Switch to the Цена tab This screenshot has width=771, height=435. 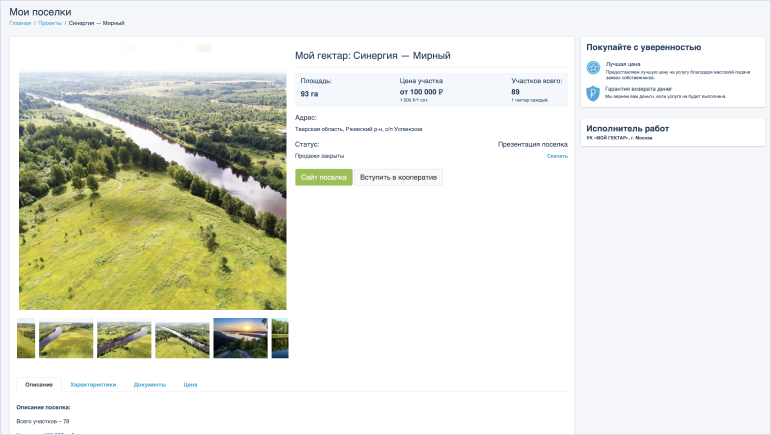point(190,385)
